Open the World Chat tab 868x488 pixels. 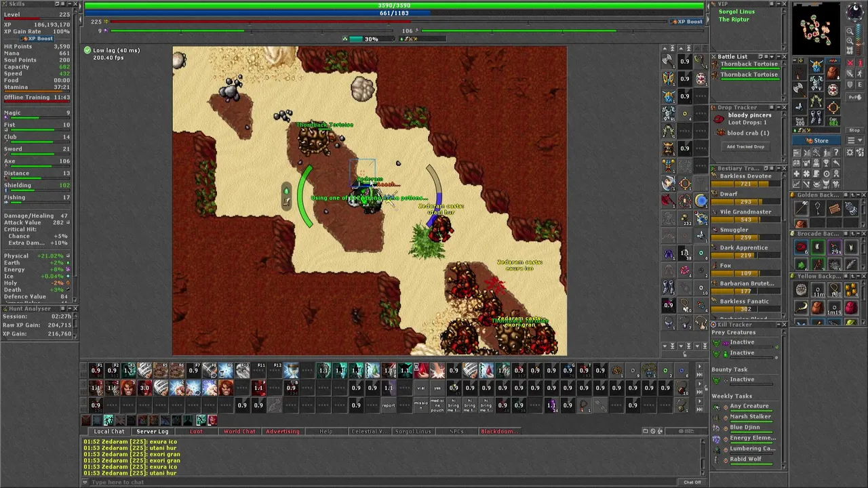[239, 432]
